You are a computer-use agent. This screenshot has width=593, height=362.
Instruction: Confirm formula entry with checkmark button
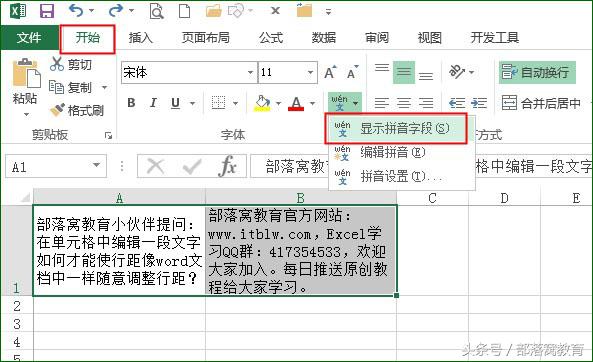(192, 166)
